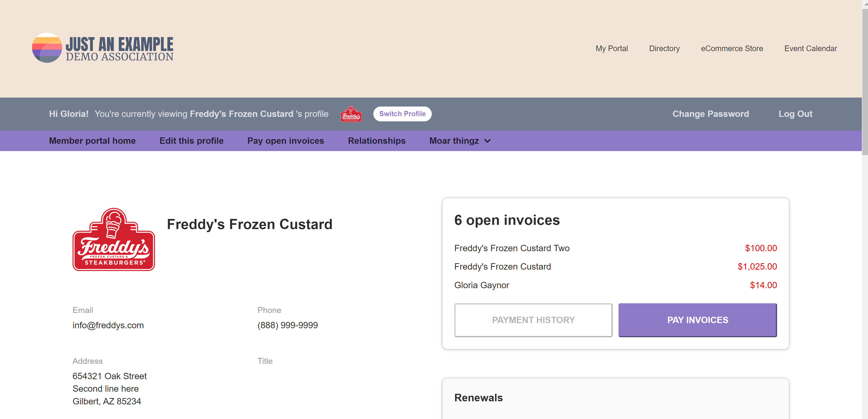Click the Freddy's Frozen Custard Two invoice
Screen dimensions: 868x419
click(x=512, y=248)
